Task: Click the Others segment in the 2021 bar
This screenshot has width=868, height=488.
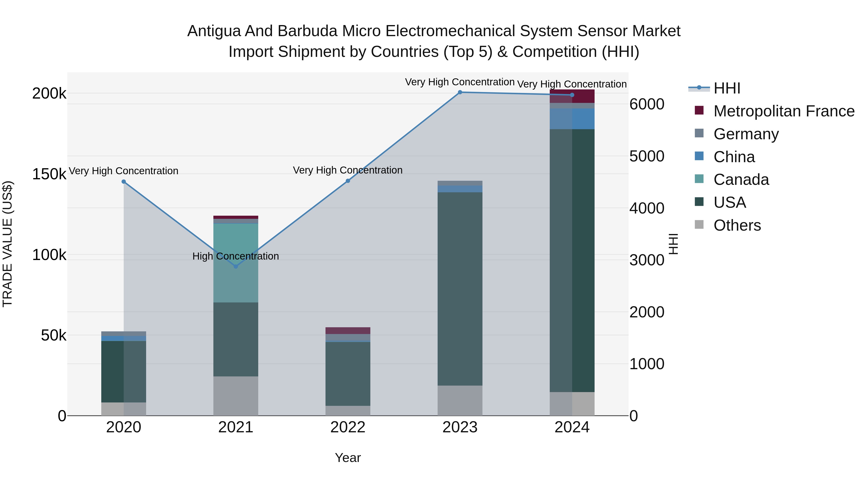Action: tap(236, 396)
